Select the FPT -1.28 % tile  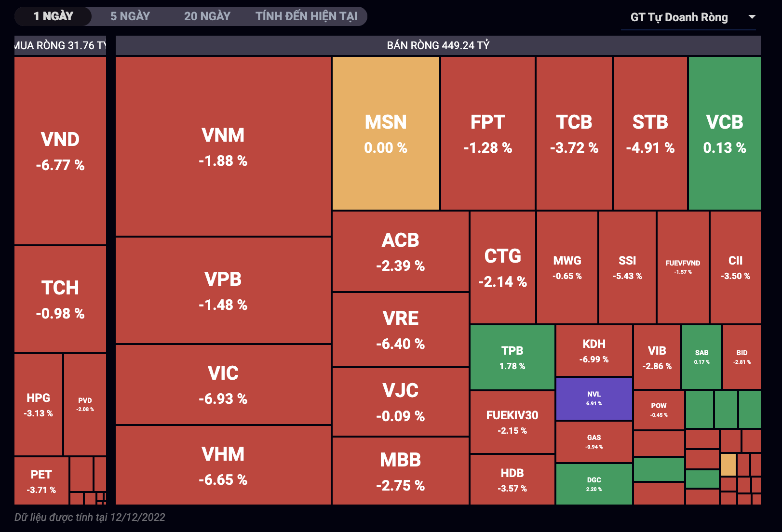coord(488,133)
